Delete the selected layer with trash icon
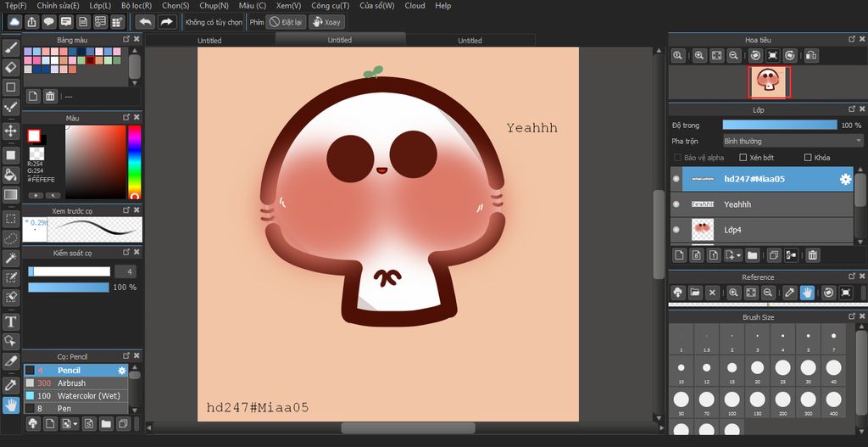Image resolution: width=868 pixels, height=447 pixels. coord(812,255)
